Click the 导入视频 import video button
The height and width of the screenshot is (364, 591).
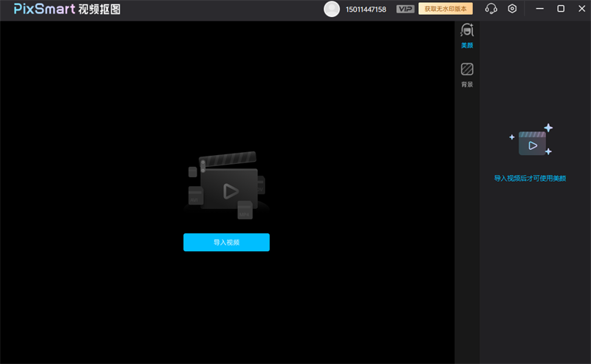tap(227, 242)
